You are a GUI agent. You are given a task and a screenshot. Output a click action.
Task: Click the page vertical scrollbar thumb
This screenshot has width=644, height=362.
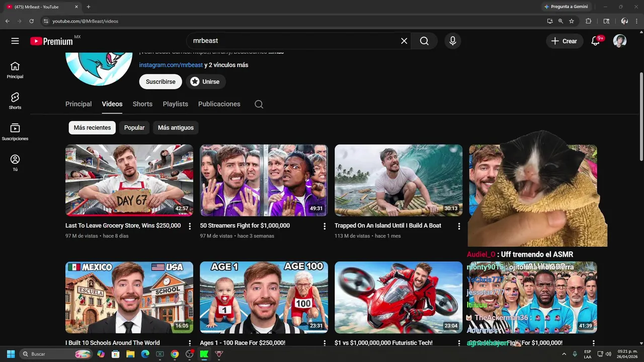641,116
